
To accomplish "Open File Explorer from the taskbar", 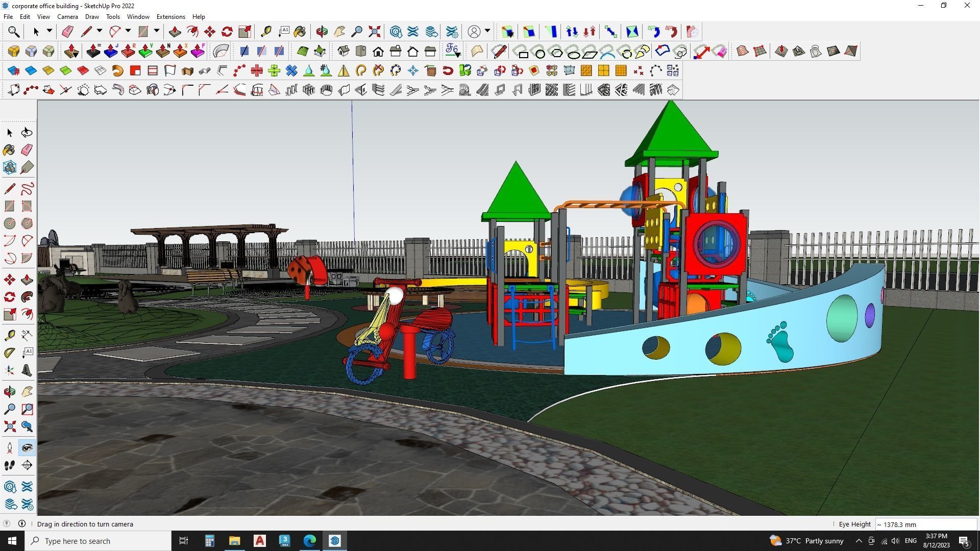I will [234, 541].
